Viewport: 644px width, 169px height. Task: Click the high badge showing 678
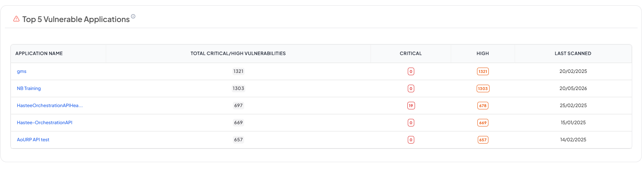click(483, 106)
